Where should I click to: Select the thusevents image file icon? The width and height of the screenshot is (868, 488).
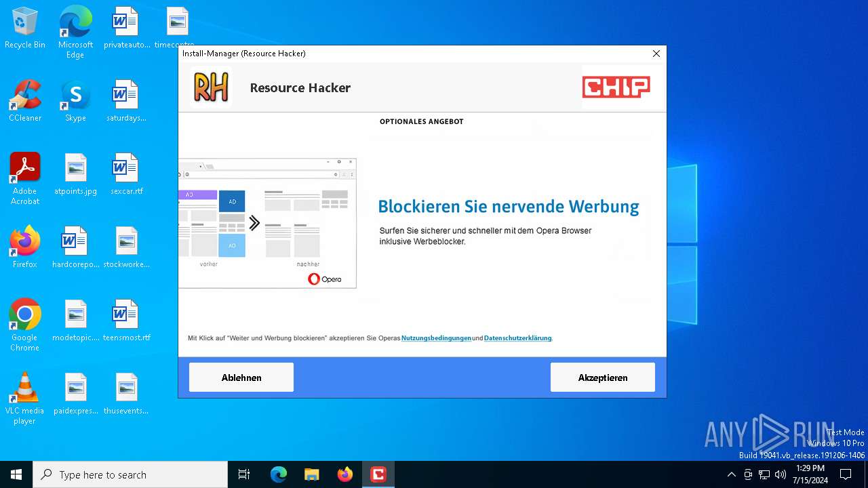[x=126, y=394]
